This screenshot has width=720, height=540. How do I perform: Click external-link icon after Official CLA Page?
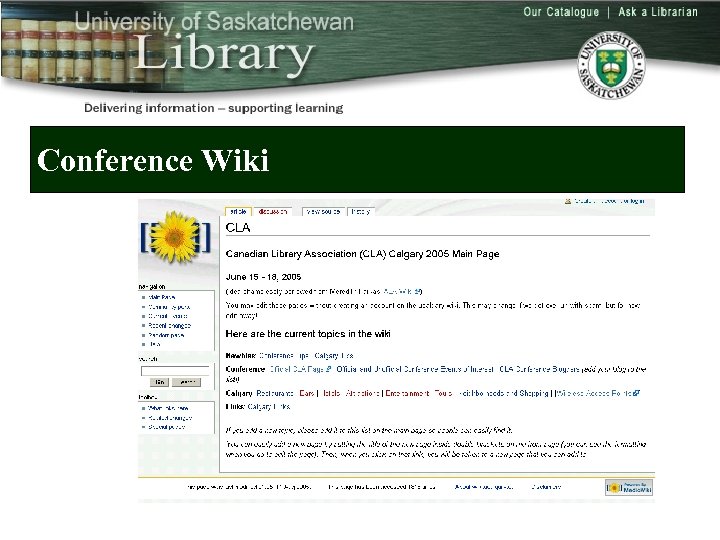329,369
